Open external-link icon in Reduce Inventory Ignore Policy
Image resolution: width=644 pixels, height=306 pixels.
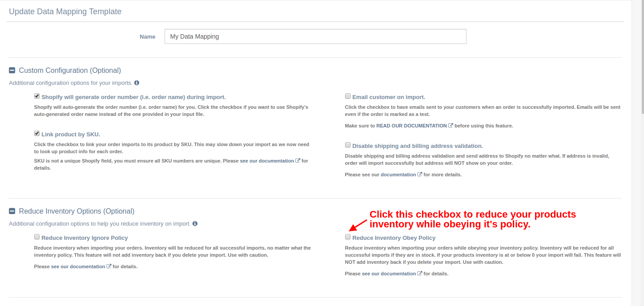tap(109, 266)
